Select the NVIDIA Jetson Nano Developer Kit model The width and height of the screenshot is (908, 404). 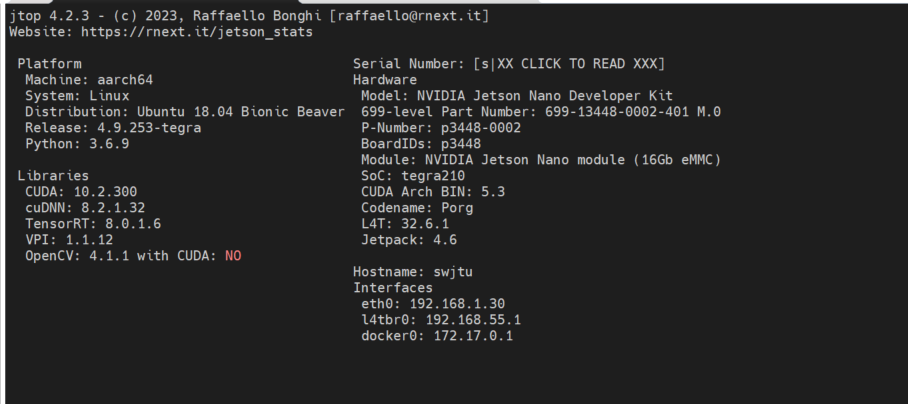click(545, 96)
